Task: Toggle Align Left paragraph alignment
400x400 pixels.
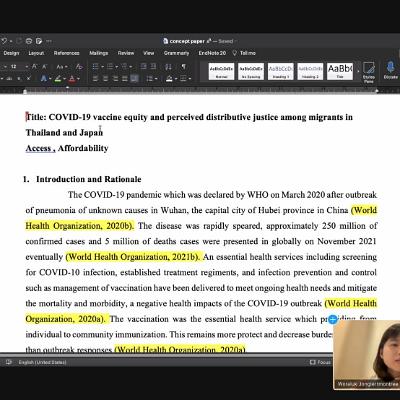Action: coord(95,78)
